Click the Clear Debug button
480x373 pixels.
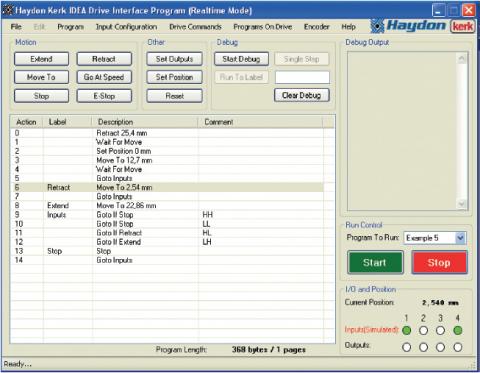click(x=302, y=95)
